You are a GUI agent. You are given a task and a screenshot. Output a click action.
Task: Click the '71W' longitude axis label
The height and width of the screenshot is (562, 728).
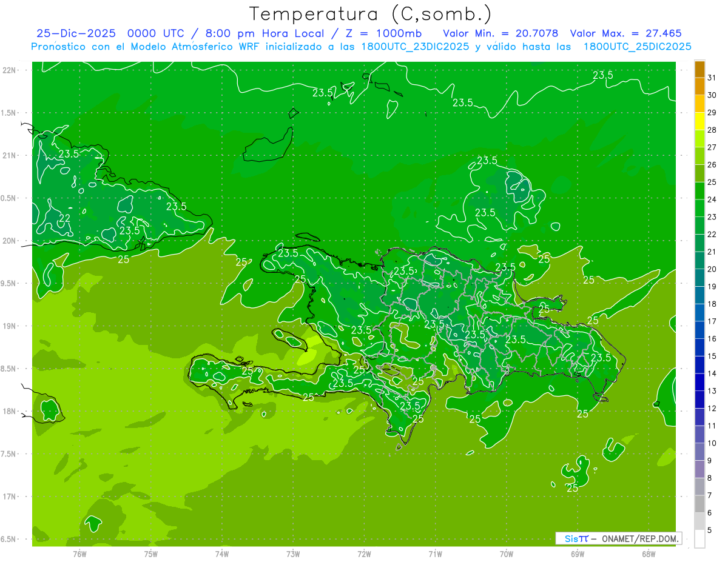435,554
